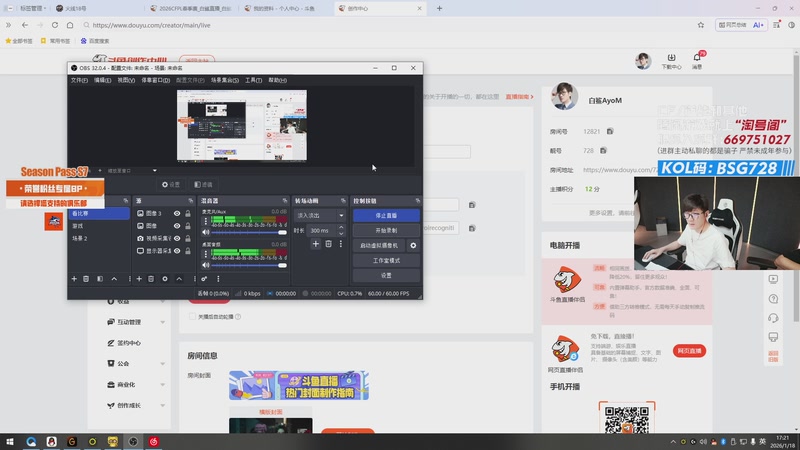Select the 游戏 scene
The height and width of the screenshot is (450, 800).
pos(99,226)
